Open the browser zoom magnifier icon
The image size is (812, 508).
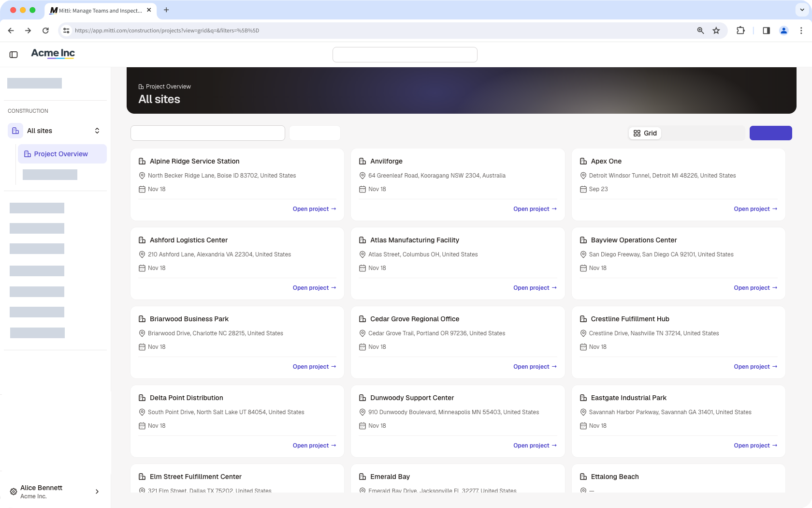[x=700, y=30]
